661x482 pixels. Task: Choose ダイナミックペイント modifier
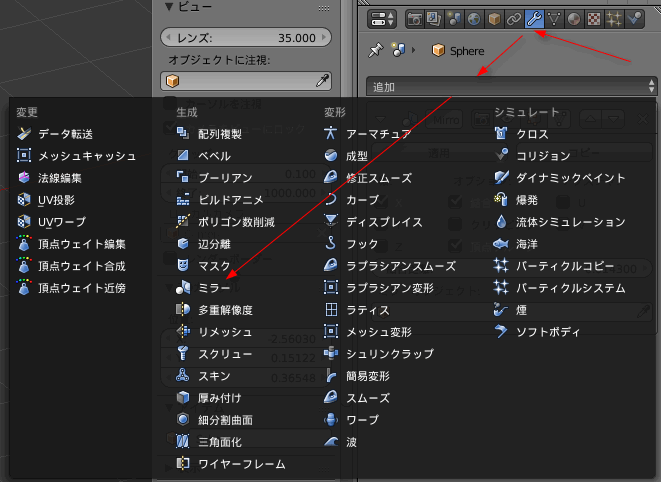(x=560, y=178)
